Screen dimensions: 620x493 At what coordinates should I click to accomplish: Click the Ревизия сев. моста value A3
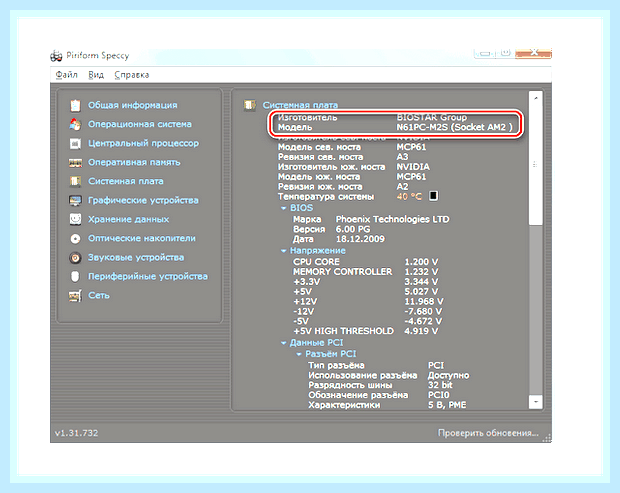click(402, 157)
